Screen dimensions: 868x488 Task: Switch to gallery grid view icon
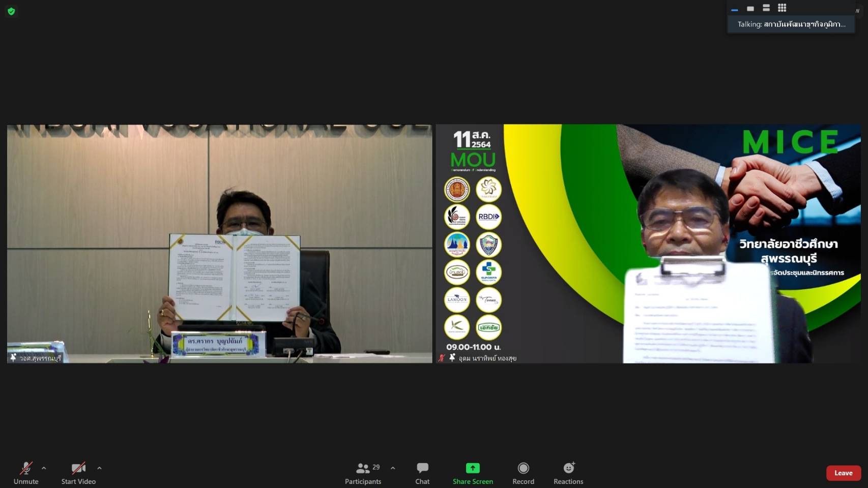782,8
